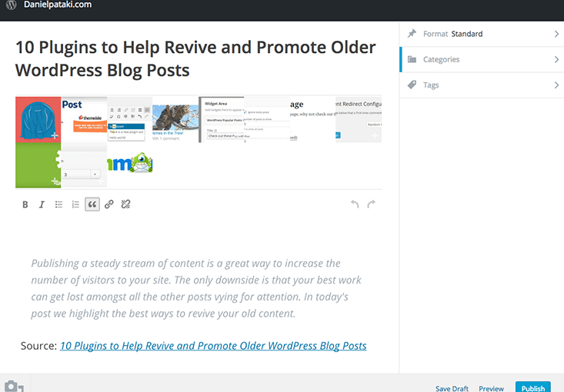Open the Danielpataki.com site link
564x392 pixels.
(58, 5)
